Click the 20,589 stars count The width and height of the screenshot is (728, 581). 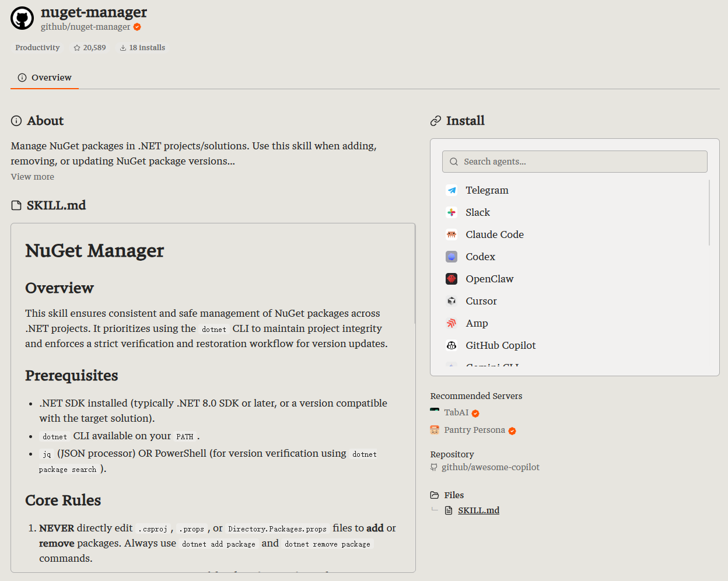(94, 48)
